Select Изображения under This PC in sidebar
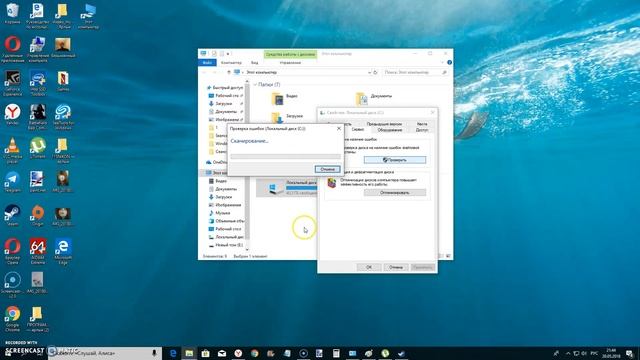The width and height of the screenshot is (640, 360). pos(225,204)
